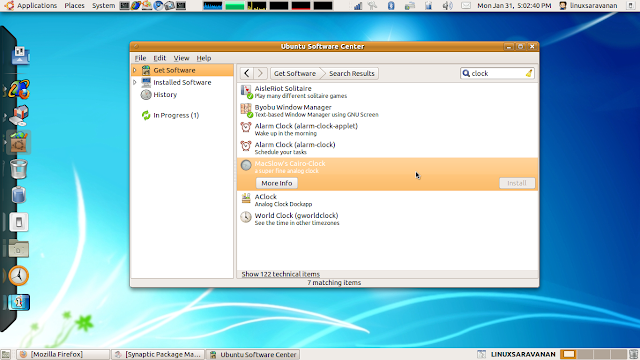Click the network signal bars icon
The width and height of the screenshot is (640, 360).
[x=358, y=6]
